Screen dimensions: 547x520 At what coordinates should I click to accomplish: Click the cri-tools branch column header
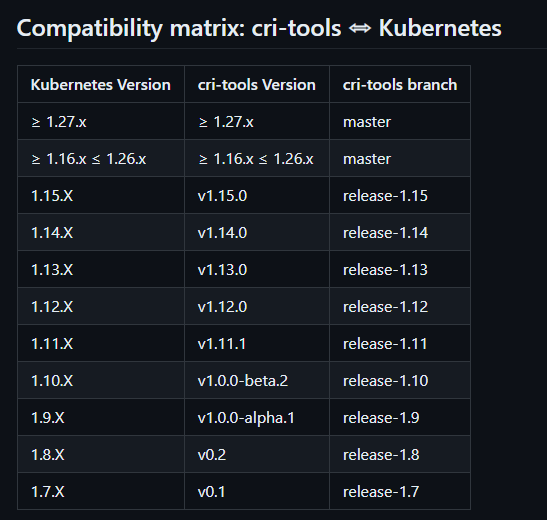[x=400, y=84]
